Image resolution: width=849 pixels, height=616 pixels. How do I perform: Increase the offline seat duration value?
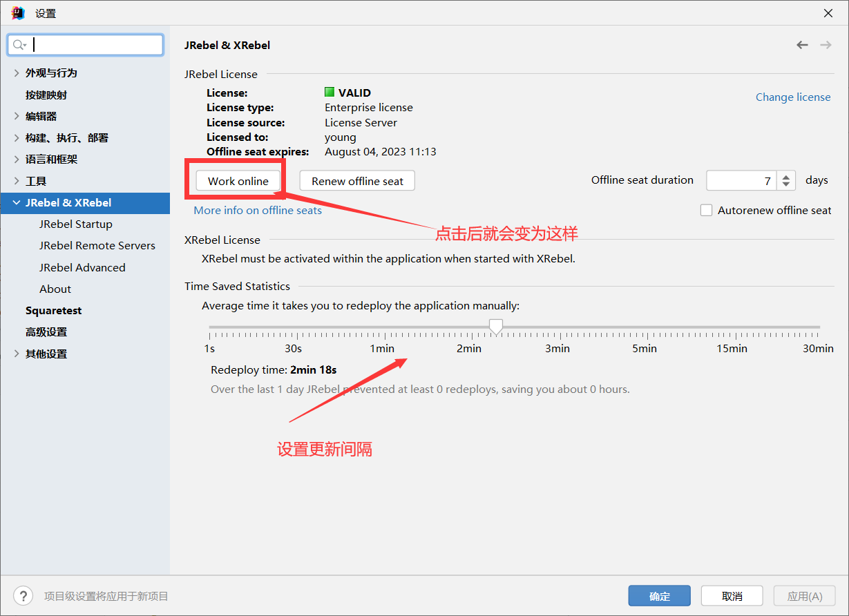pyautogui.click(x=786, y=176)
